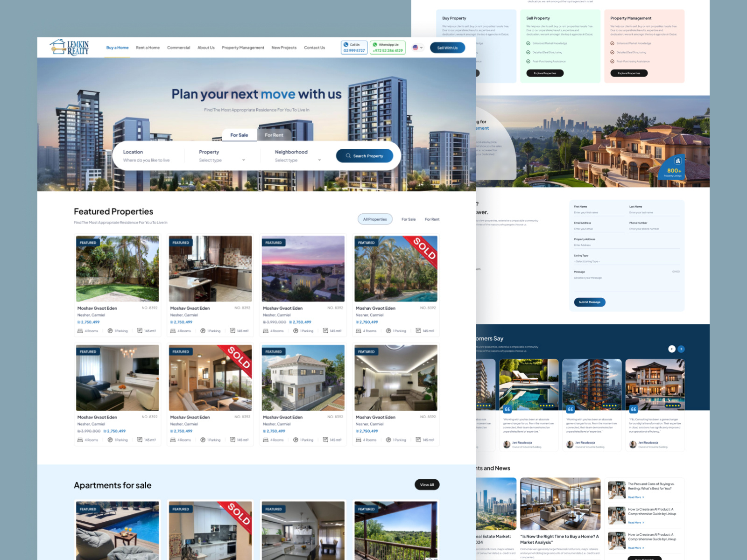Open the white villa property thumbnail
This screenshot has width=747, height=560.
[303, 378]
